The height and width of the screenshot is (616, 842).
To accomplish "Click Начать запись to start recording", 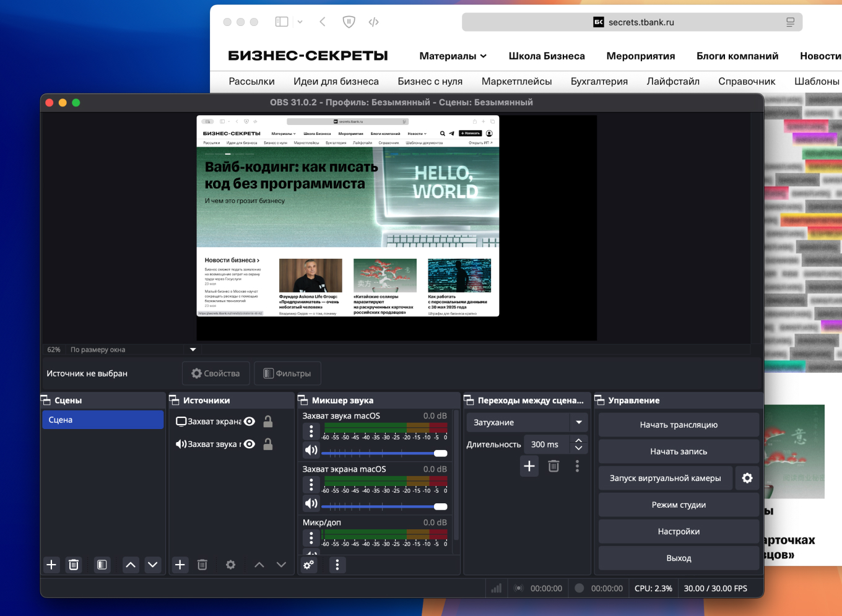I will click(x=679, y=451).
